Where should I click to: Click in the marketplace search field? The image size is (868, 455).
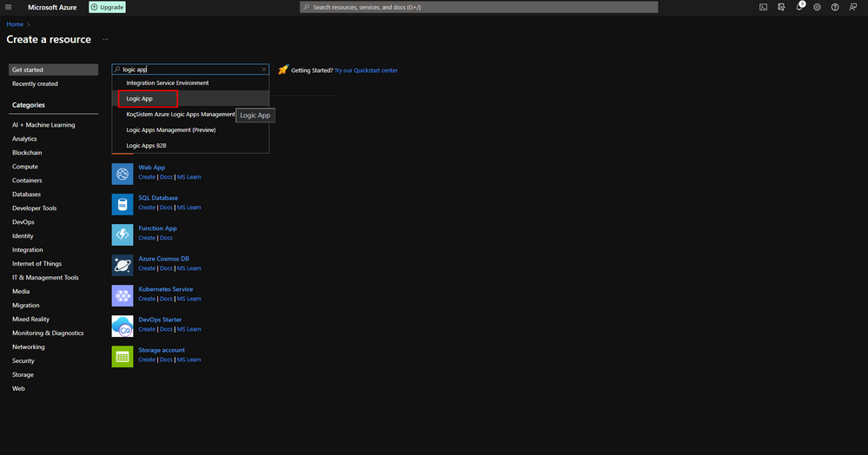[190, 69]
